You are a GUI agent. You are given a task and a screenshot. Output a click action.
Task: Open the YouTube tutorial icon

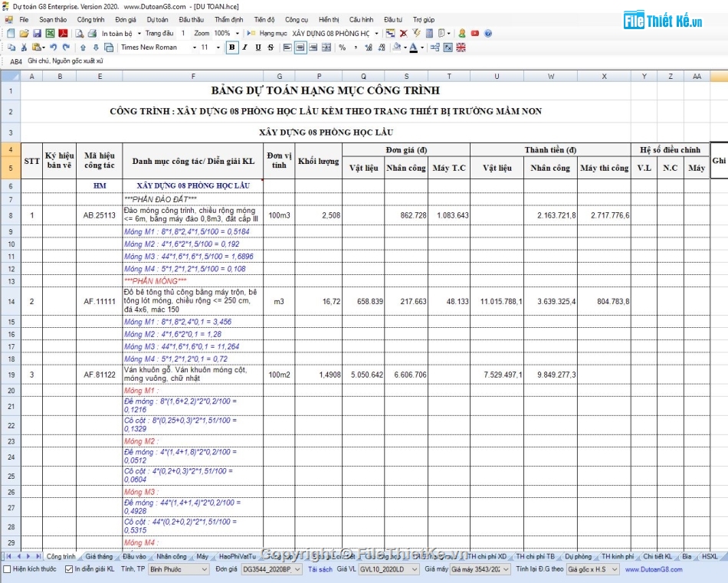475,34
